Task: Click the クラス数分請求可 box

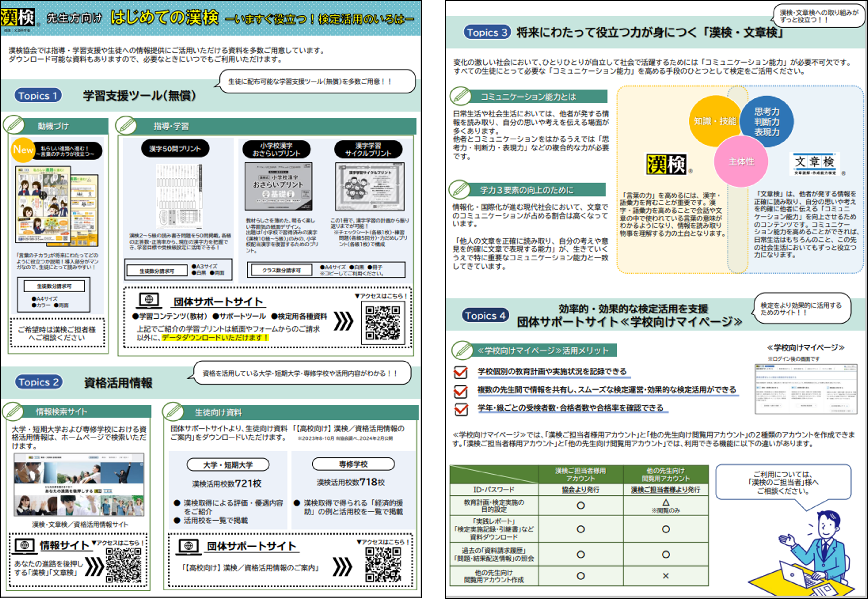Action: (281, 270)
